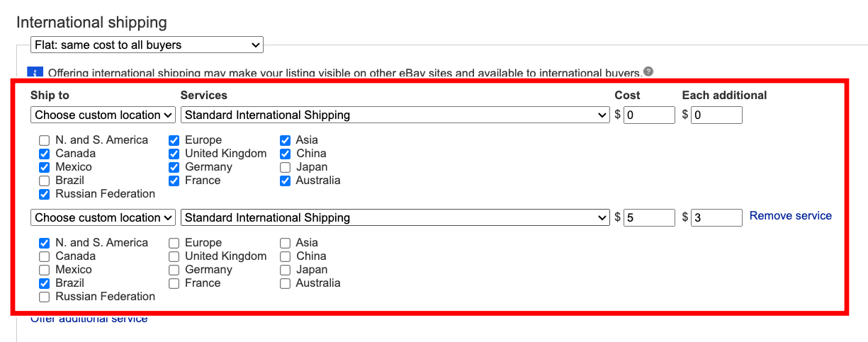Image resolution: width=868 pixels, height=342 pixels.
Task: Expand the second service's Standard International Shipping dropdown
Action: [x=395, y=217]
